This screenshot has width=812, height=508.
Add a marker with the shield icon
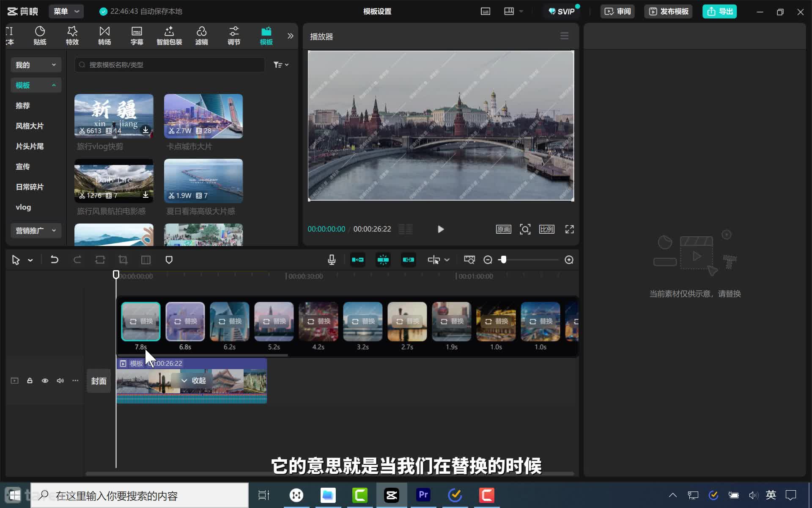click(x=169, y=260)
